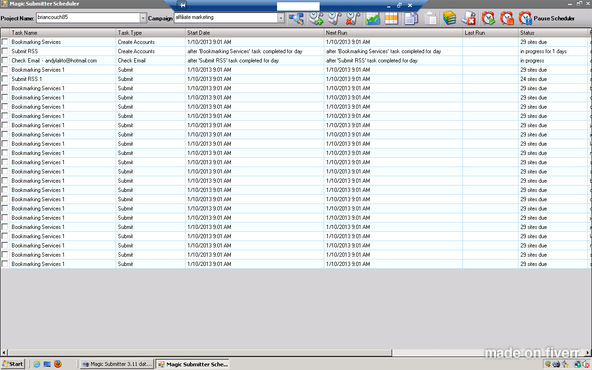Sort by the Task Name column header
This screenshot has height=370, width=592.
coord(62,32)
